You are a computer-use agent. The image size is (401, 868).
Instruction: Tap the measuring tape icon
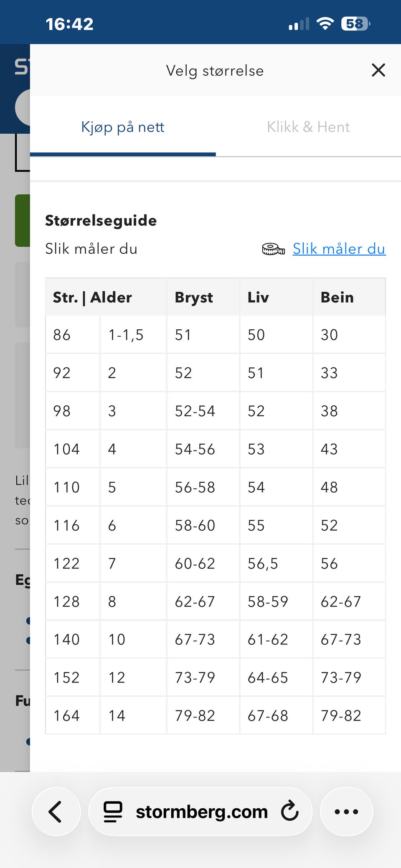pyautogui.click(x=273, y=249)
